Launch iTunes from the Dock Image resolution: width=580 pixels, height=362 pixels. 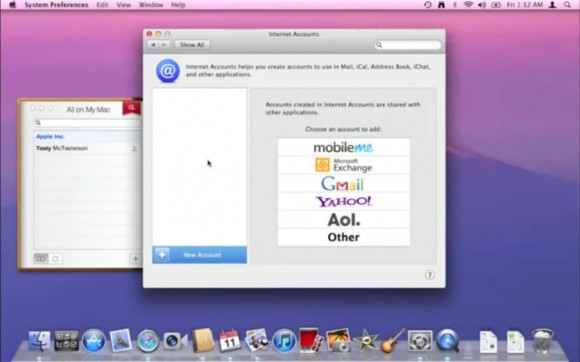284,341
